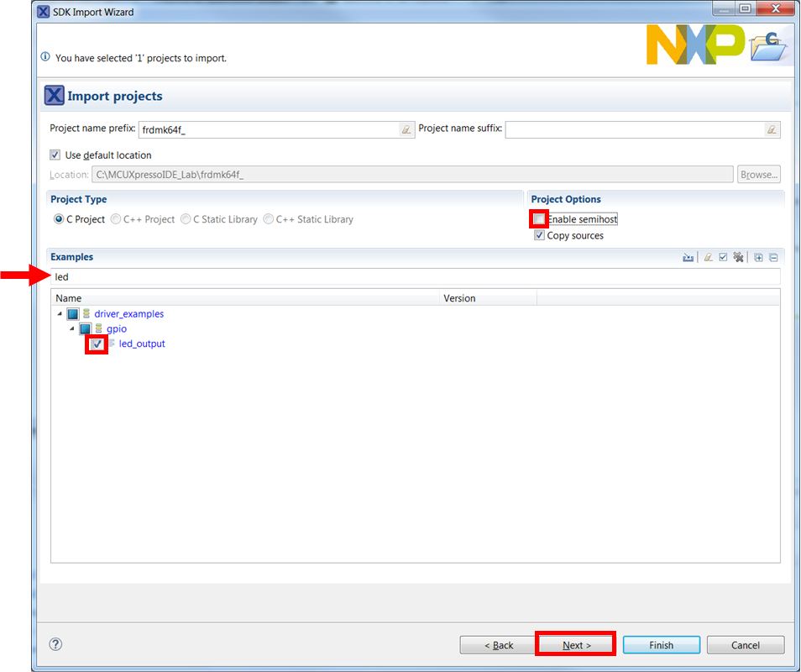The height and width of the screenshot is (672, 801).
Task: Click the collapse-all minus icon in Examples toolbar
Action: (773, 258)
